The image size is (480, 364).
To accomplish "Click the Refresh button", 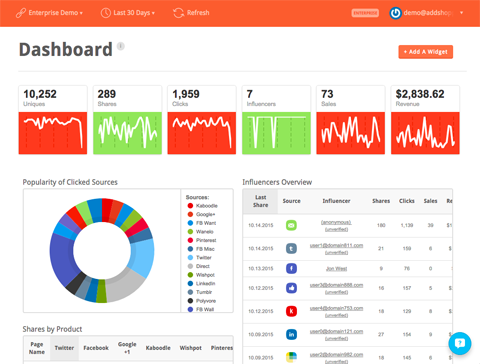I will click(191, 13).
